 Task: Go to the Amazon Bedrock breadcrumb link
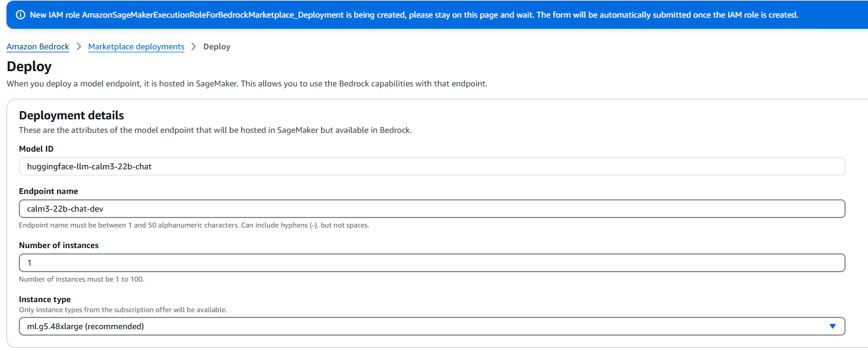(x=38, y=46)
